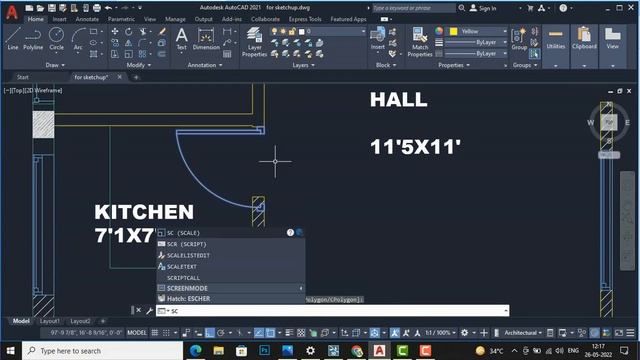The image size is (640, 360).
Task: Switch to the Start file tab
Action: coord(23,77)
